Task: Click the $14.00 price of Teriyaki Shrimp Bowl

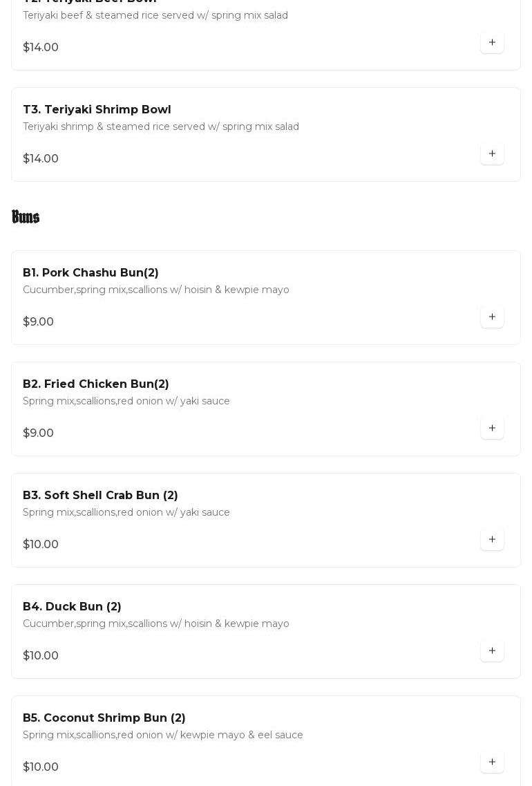Action: click(41, 159)
